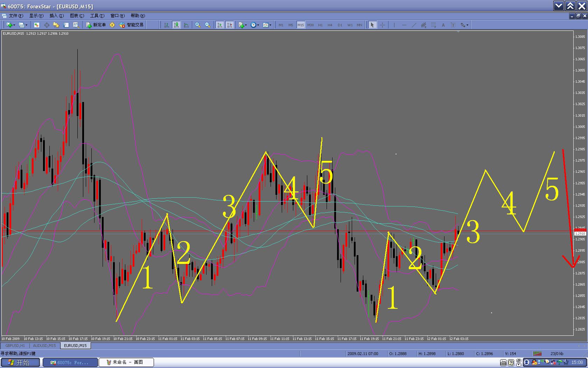The width and height of the screenshot is (588, 368).
Task: Zoom in on the chart
Action: 198,25
